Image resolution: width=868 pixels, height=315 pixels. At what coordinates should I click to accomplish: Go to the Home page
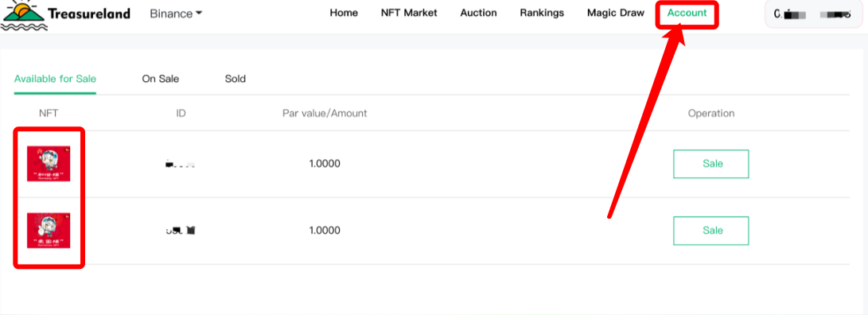point(344,13)
